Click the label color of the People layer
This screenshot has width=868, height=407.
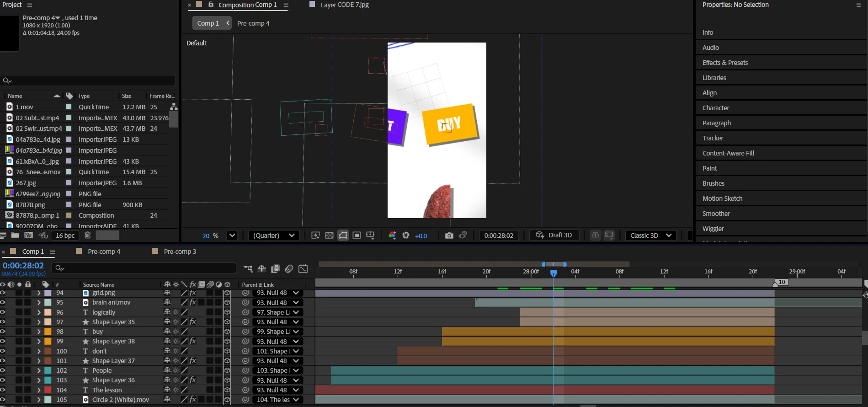tap(48, 370)
